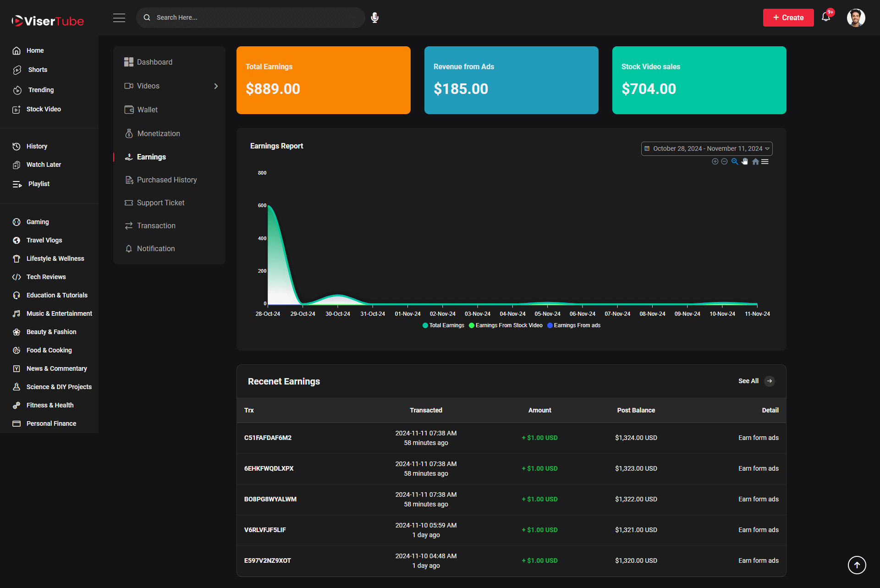880x588 pixels.
Task: Open the chart hamburger export menu
Action: click(765, 161)
